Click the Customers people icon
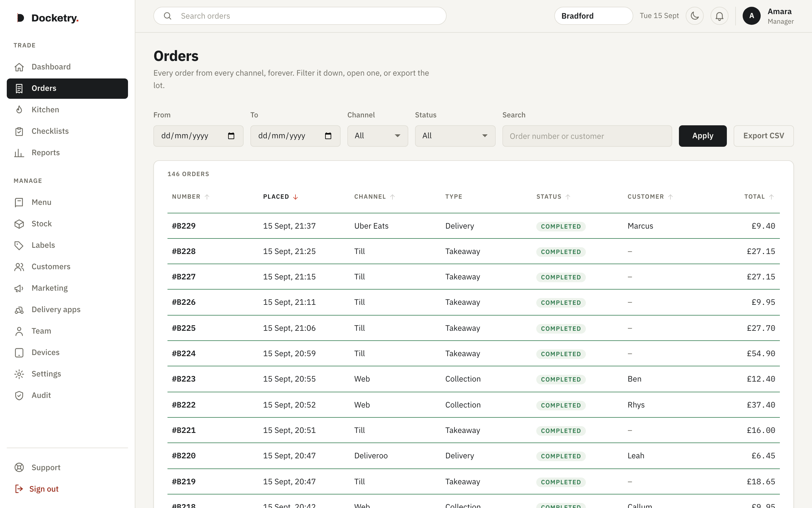812x508 pixels. click(19, 267)
